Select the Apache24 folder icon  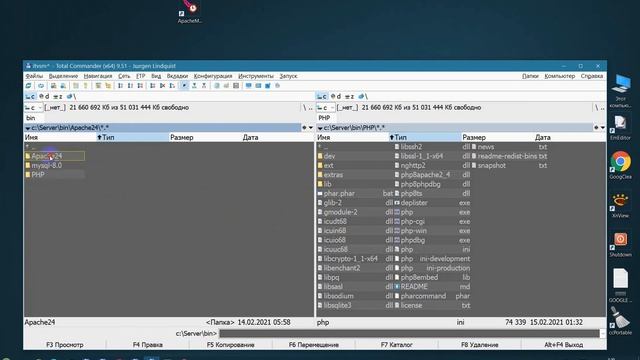coord(28,156)
